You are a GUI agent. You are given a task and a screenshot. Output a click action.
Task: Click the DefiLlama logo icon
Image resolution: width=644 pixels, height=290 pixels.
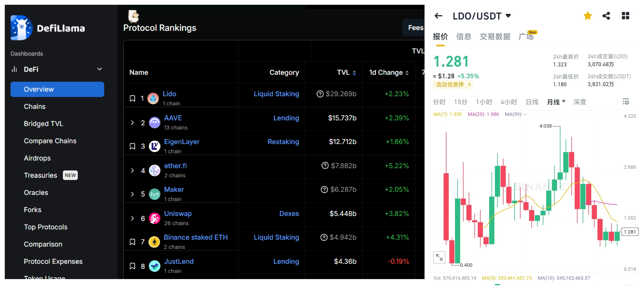[x=22, y=28]
